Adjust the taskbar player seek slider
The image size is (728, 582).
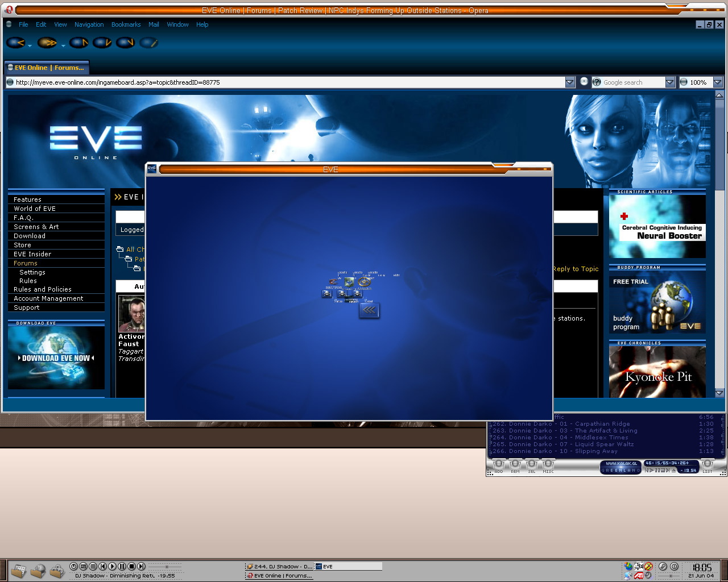166,567
